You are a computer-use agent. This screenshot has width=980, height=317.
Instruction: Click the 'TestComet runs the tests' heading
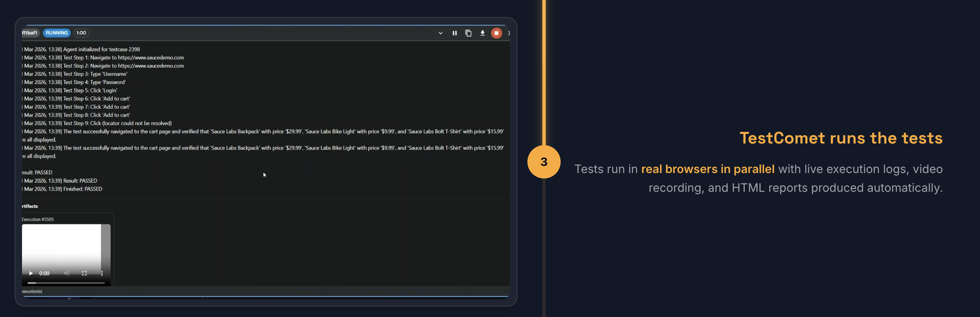841,138
